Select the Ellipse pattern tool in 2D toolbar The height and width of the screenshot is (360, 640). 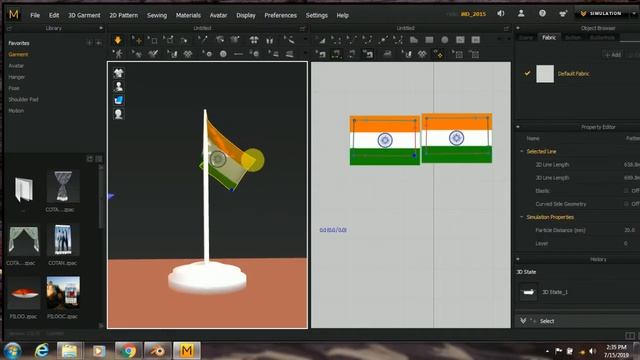pyautogui.click(x=444, y=40)
